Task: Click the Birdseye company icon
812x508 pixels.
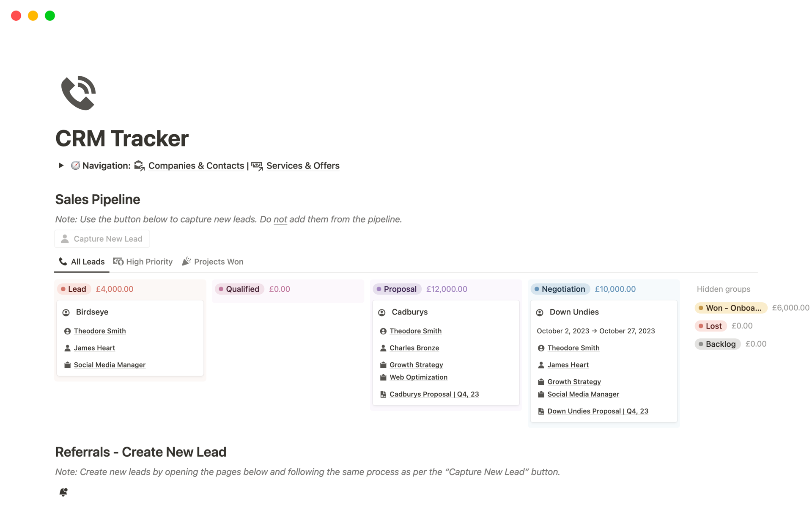Action: [x=67, y=312]
